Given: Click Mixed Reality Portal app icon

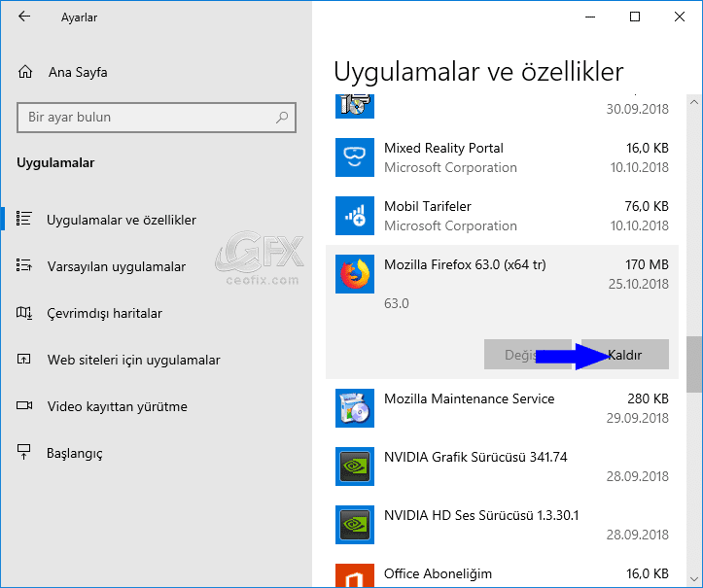Looking at the screenshot, I should pos(355,157).
